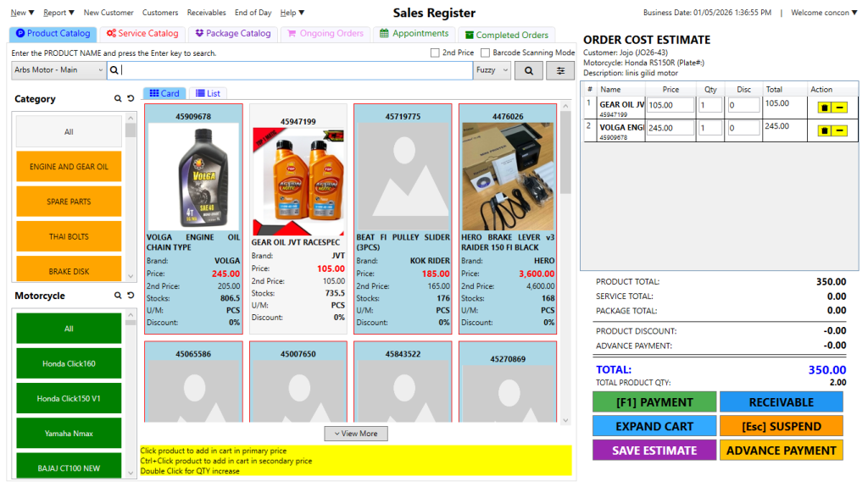Expand the Fuzzy search mode dropdown
868x487 pixels.
coord(492,70)
